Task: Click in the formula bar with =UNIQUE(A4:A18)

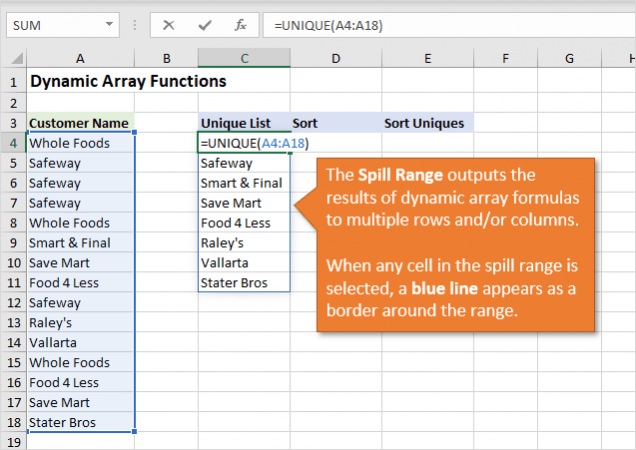Action: pos(440,25)
